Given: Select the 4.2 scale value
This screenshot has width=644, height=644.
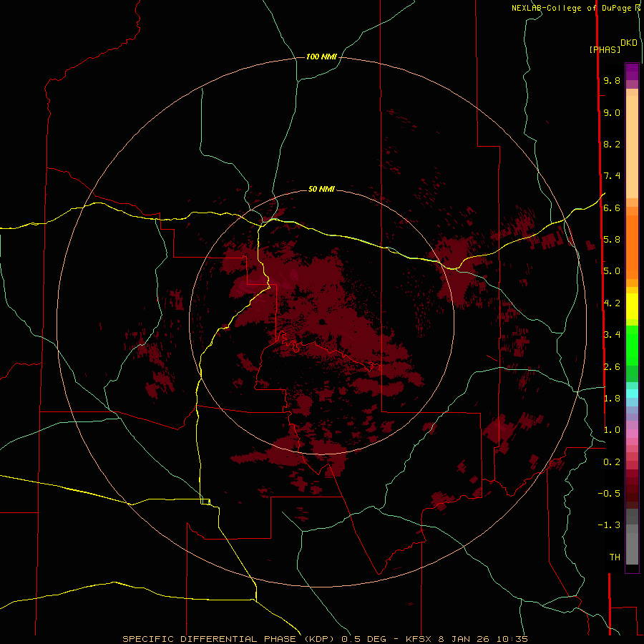Looking at the screenshot, I should [x=612, y=303].
